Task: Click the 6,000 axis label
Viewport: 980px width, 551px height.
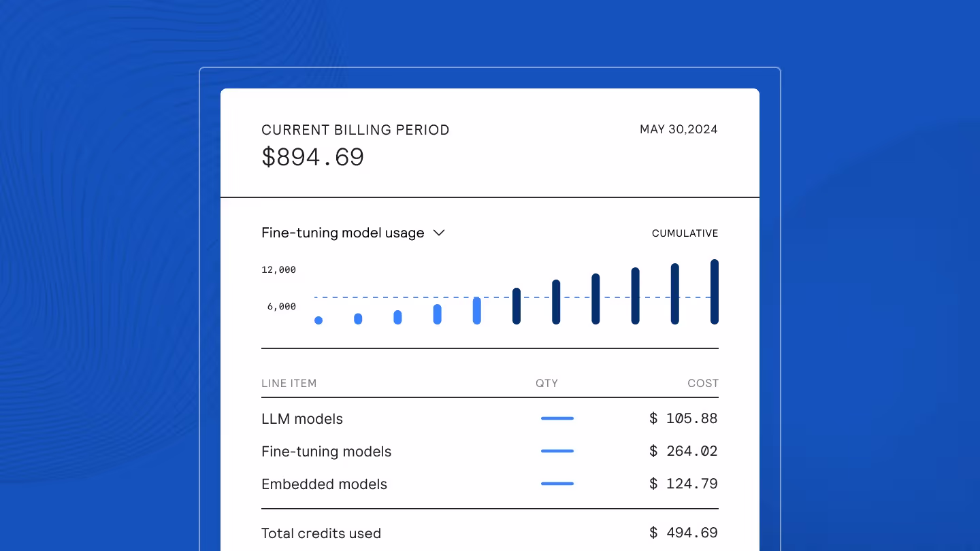Action: tap(281, 307)
